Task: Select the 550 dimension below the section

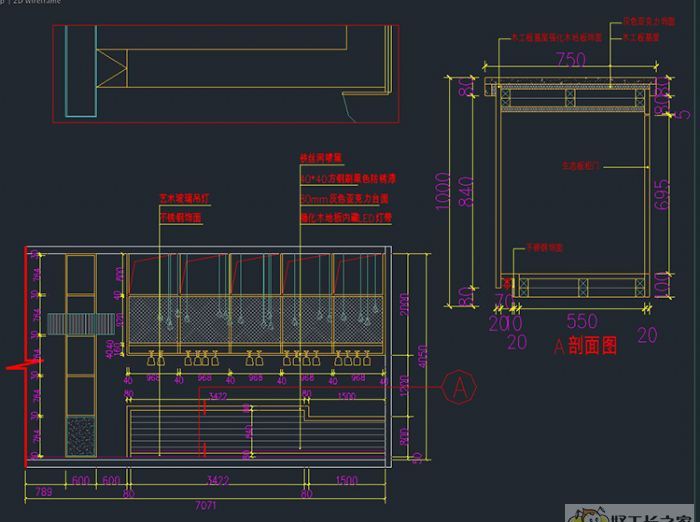Action: [581, 322]
